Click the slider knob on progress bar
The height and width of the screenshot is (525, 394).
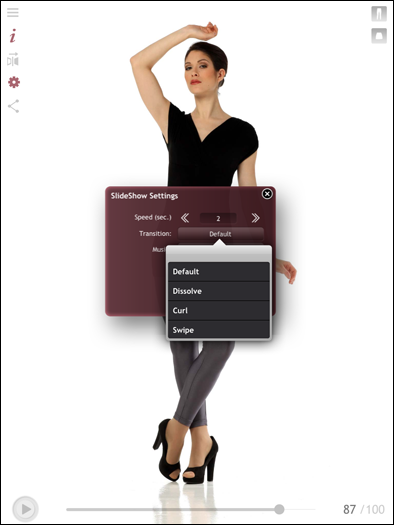point(279,509)
